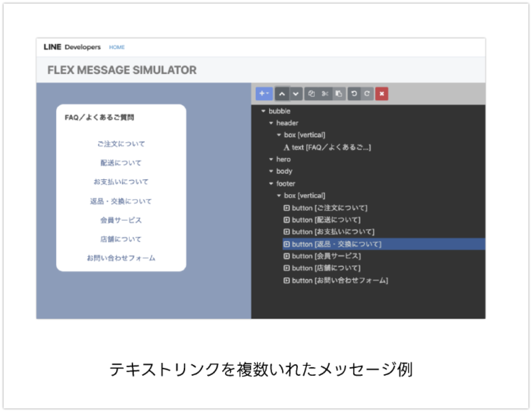Click the move element down arrow icon
Viewport: 532px width, 412px height.
pos(295,94)
